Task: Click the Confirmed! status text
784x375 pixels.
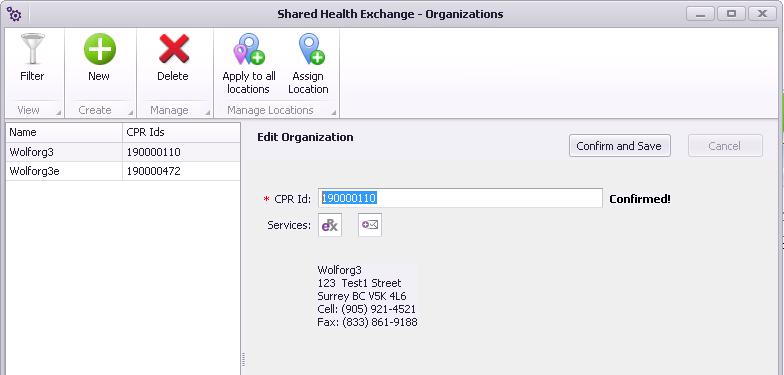Action: (640, 199)
